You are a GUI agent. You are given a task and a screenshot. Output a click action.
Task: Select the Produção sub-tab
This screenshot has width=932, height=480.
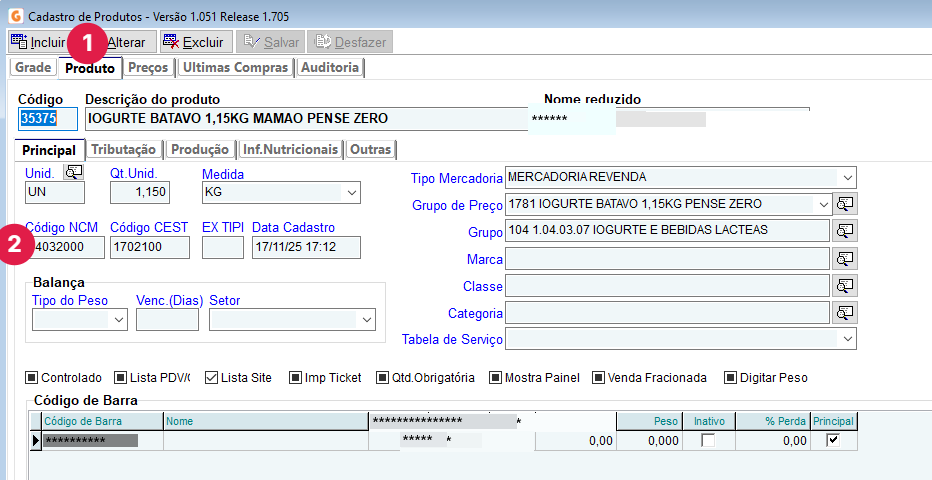point(200,149)
